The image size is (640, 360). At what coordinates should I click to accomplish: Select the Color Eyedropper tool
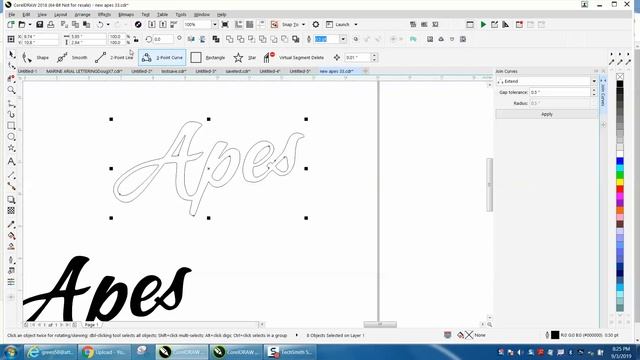(11, 224)
